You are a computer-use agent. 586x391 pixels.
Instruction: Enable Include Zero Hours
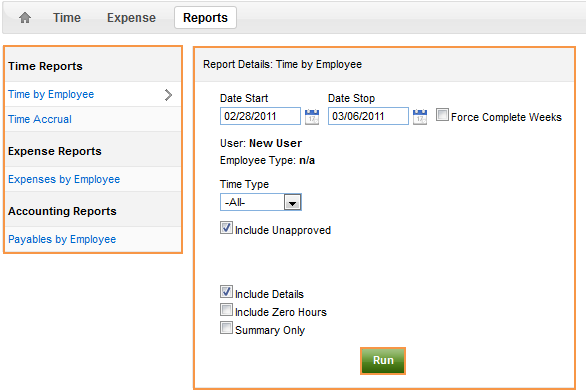click(226, 310)
